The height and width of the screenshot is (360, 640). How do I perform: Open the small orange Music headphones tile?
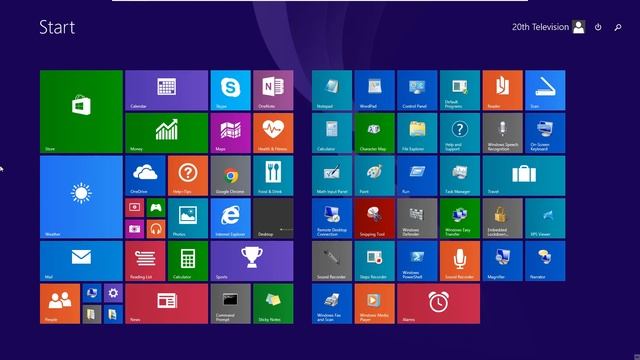[x=156, y=229]
